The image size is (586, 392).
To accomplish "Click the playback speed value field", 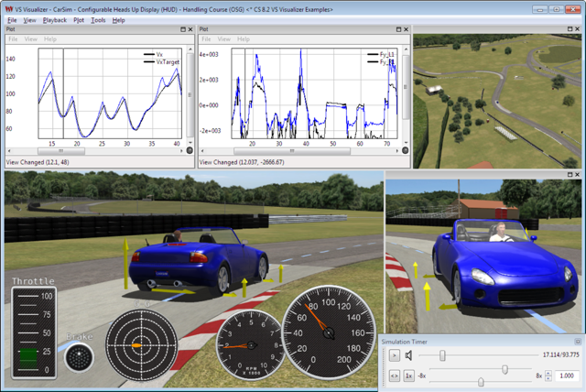I will 567,376.
